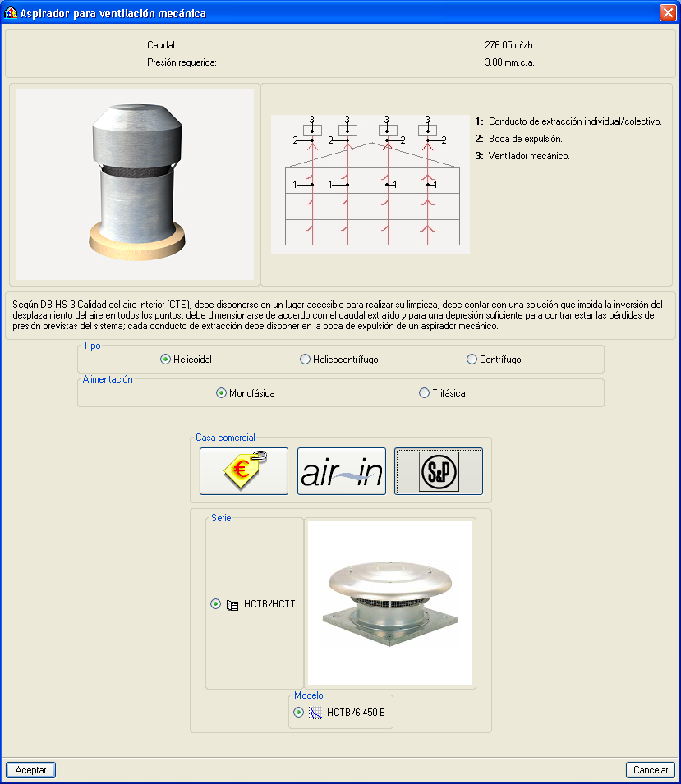
Task: Close the Aspirador para ventilación mecánica window
Action: pyautogui.click(x=668, y=12)
